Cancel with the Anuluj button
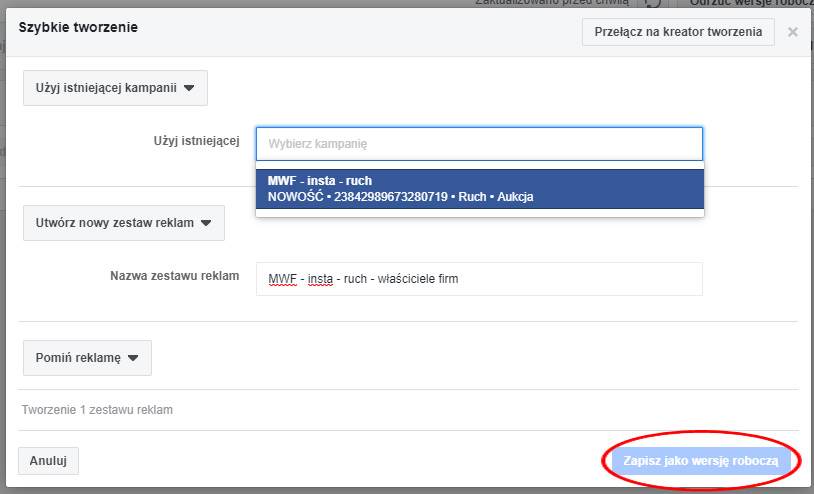This screenshot has width=814, height=494. [48, 461]
